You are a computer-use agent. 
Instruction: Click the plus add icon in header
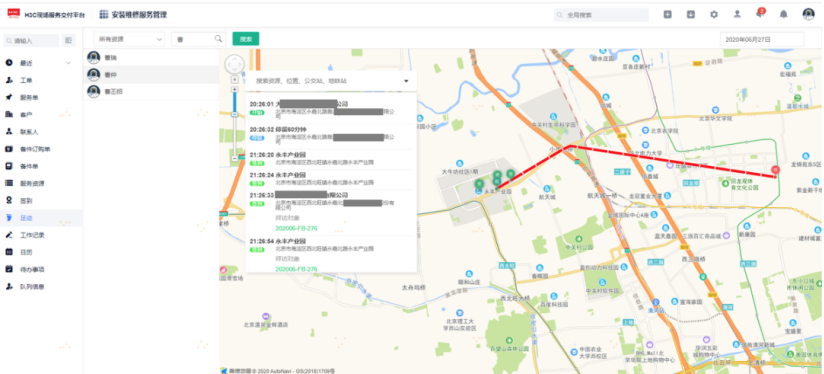(x=667, y=15)
